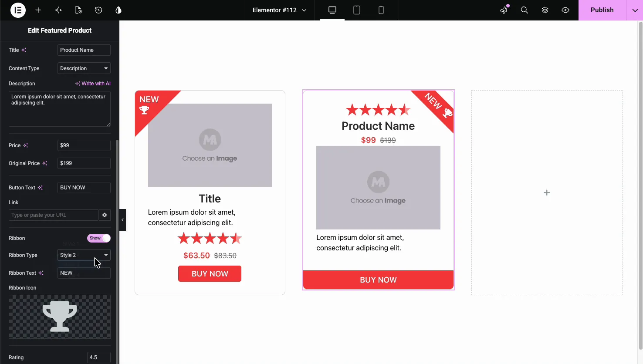Click the AI sparkle next to Original Price
Screen dimensions: 643x364
pyautogui.click(x=44, y=163)
